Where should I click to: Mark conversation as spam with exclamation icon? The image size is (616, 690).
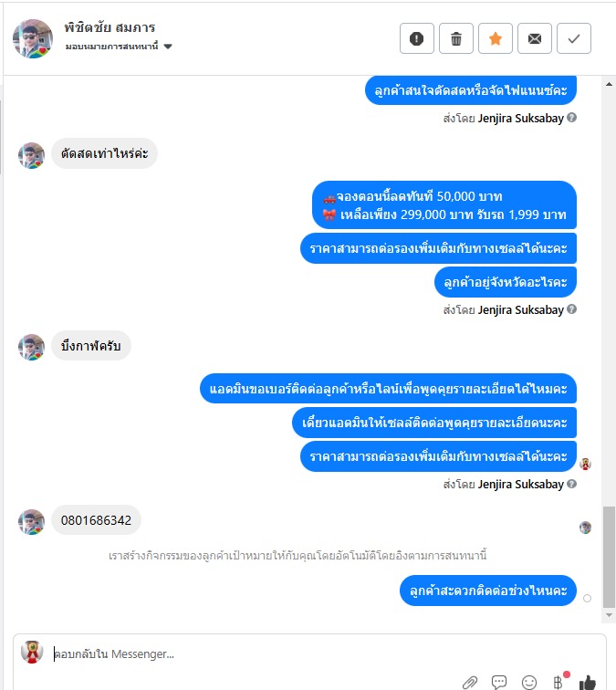point(417,38)
